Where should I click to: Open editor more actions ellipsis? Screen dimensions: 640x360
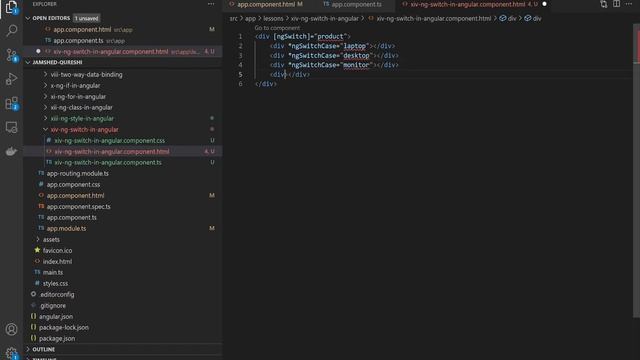click(629, 4)
